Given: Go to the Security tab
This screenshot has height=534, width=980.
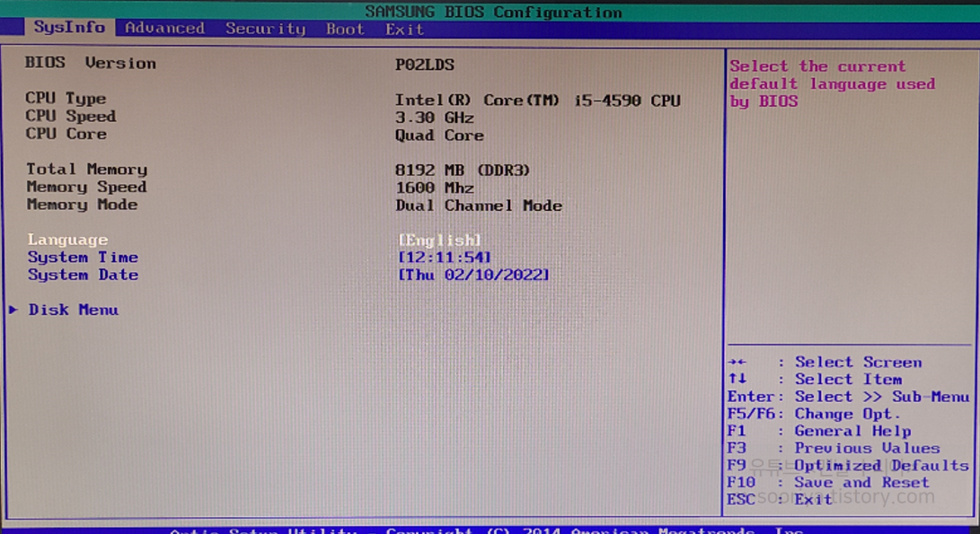Looking at the screenshot, I should tap(266, 29).
